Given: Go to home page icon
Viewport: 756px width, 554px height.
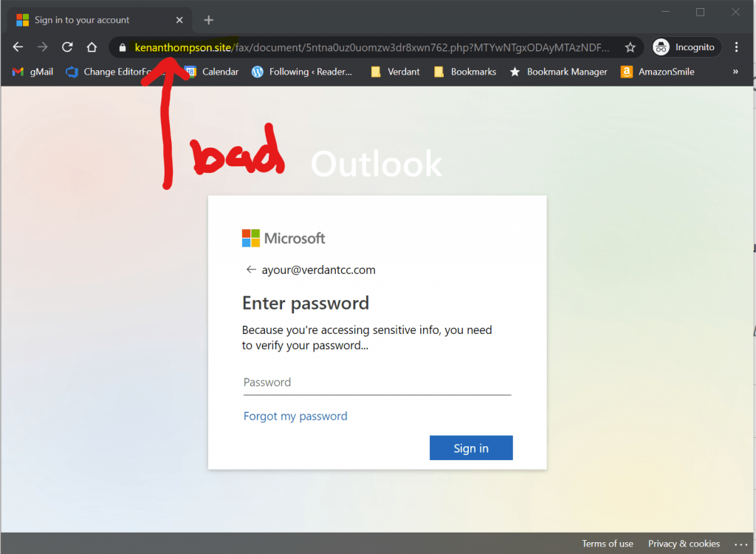Looking at the screenshot, I should click(92, 47).
